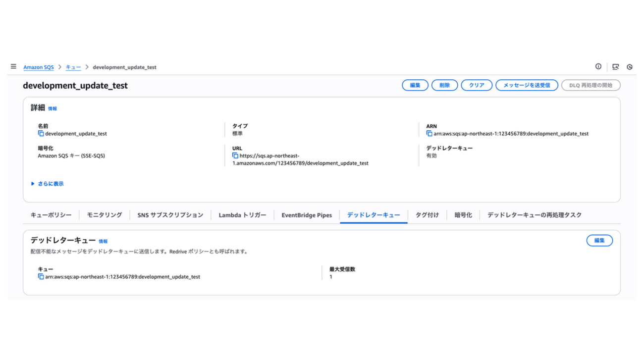Copy the dead-letter queue ARN
Viewport: 644px width, 362px height.
tap(41, 277)
